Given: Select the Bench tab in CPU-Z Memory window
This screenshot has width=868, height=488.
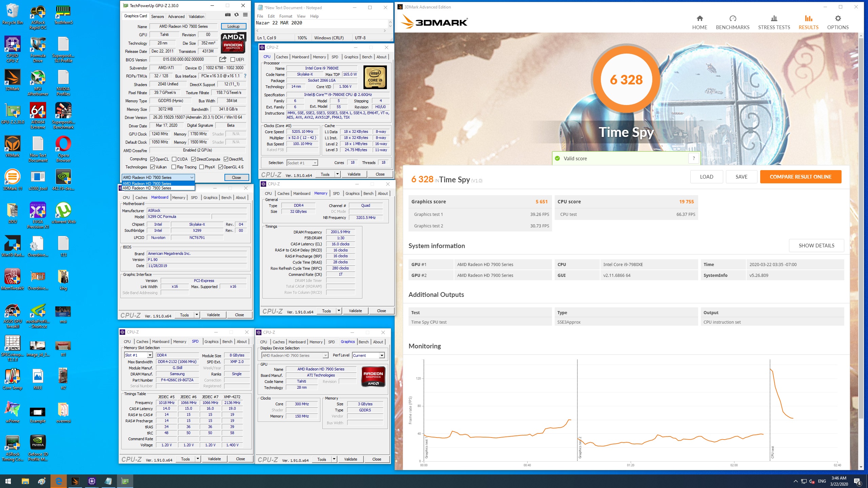Looking at the screenshot, I should point(368,194).
